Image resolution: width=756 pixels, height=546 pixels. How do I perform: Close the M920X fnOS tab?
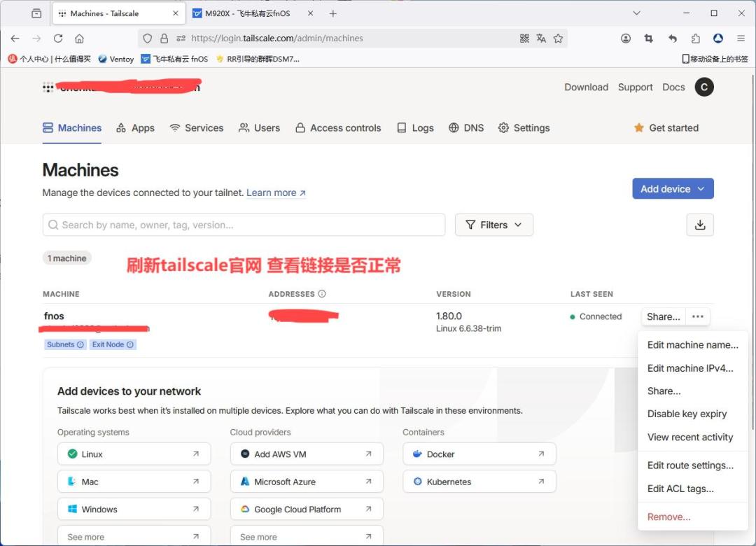tap(311, 13)
